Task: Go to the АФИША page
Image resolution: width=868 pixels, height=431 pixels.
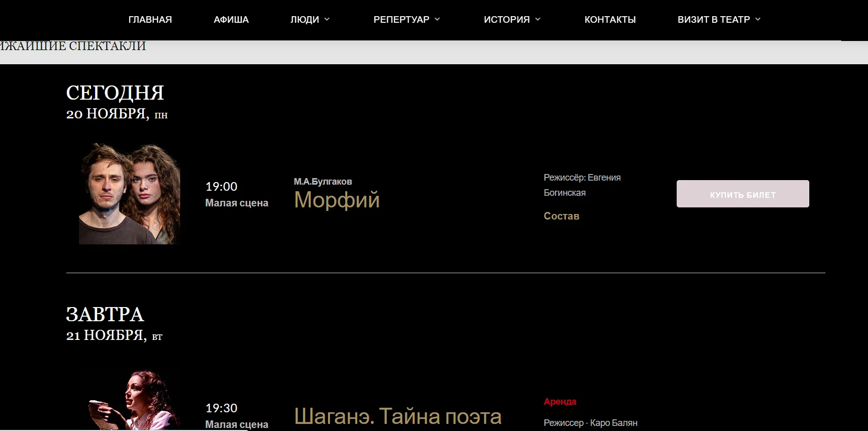Action: pyautogui.click(x=231, y=20)
